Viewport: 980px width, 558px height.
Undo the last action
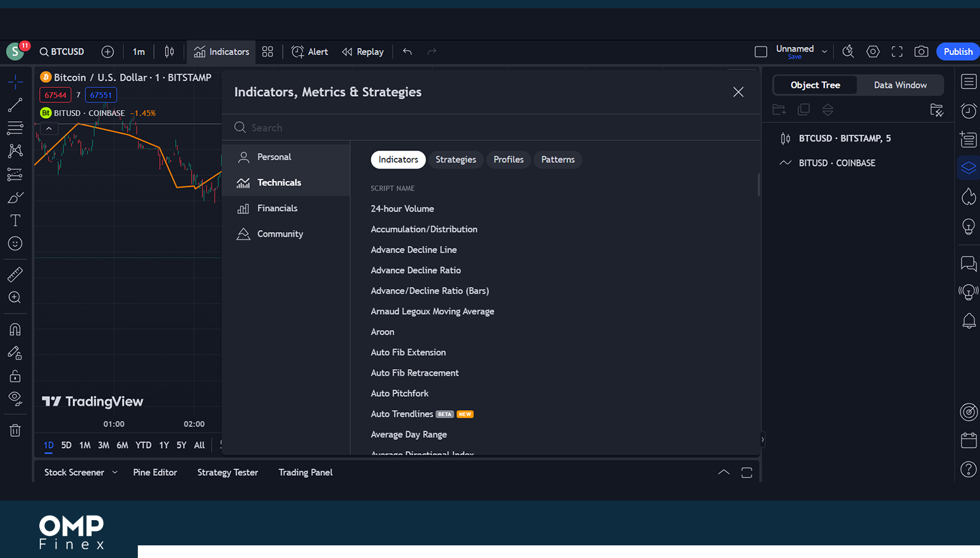(407, 52)
